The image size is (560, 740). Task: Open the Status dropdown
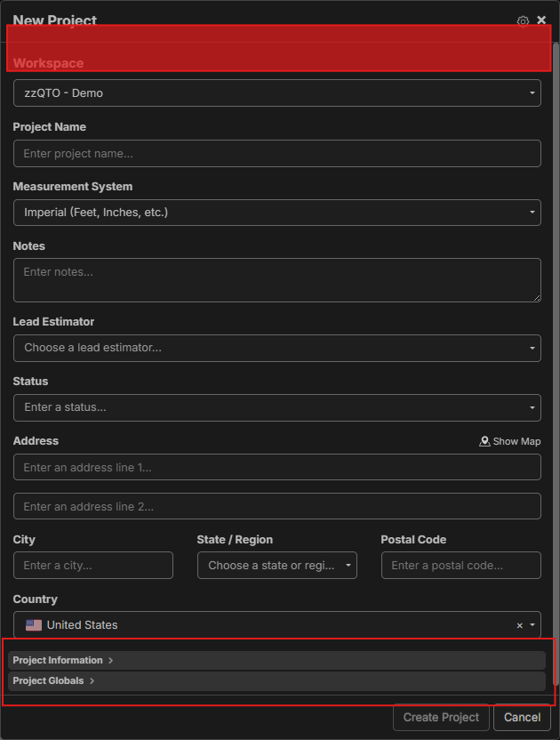tap(276, 407)
